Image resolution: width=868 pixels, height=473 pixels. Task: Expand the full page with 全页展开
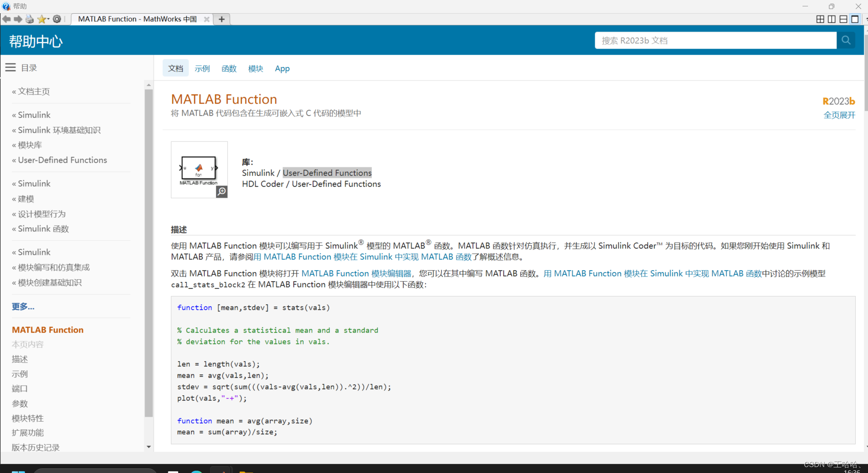[839, 115]
